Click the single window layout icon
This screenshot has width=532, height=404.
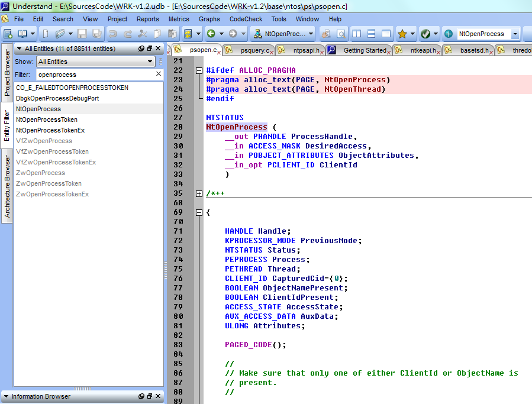click(x=386, y=34)
